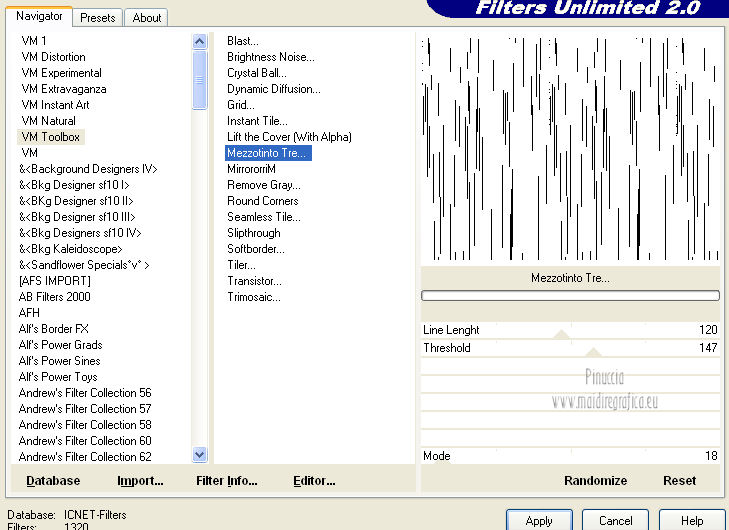Choose the Dynamic Diffusion... filter
The image size is (729, 530).
pyautogui.click(x=274, y=89)
